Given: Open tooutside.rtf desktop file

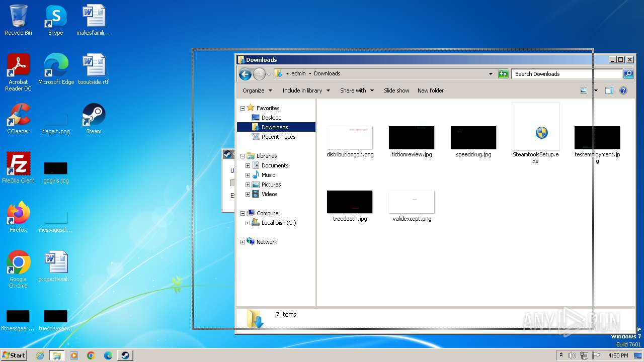Looking at the screenshot, I should coord(93,69).
